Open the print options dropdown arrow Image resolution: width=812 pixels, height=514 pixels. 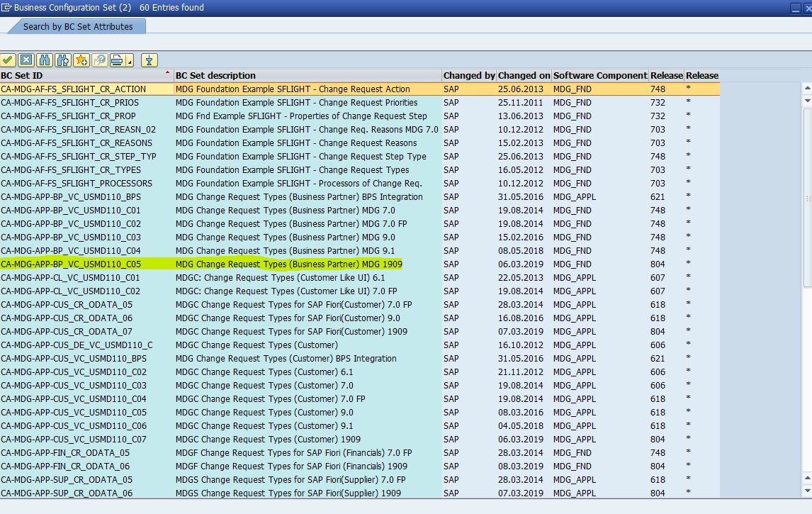click(128, 62)
